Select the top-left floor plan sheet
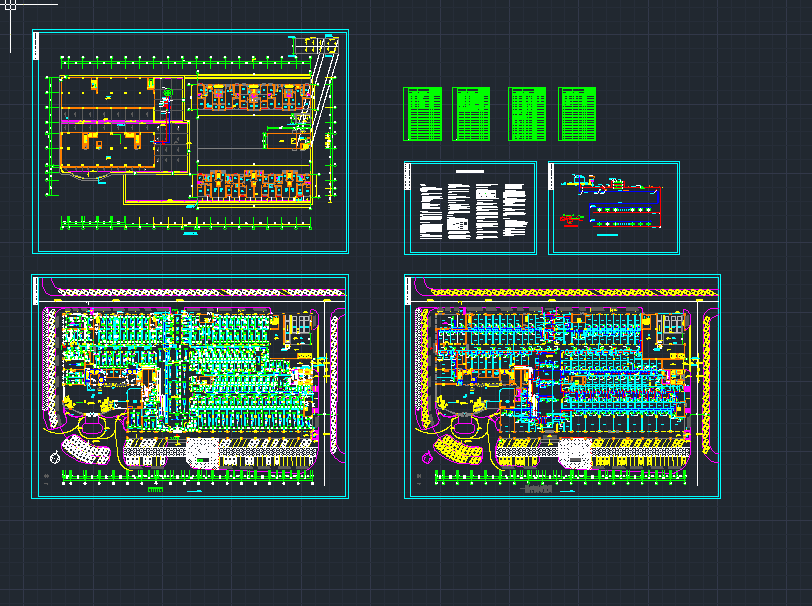 tap(190, 141)
